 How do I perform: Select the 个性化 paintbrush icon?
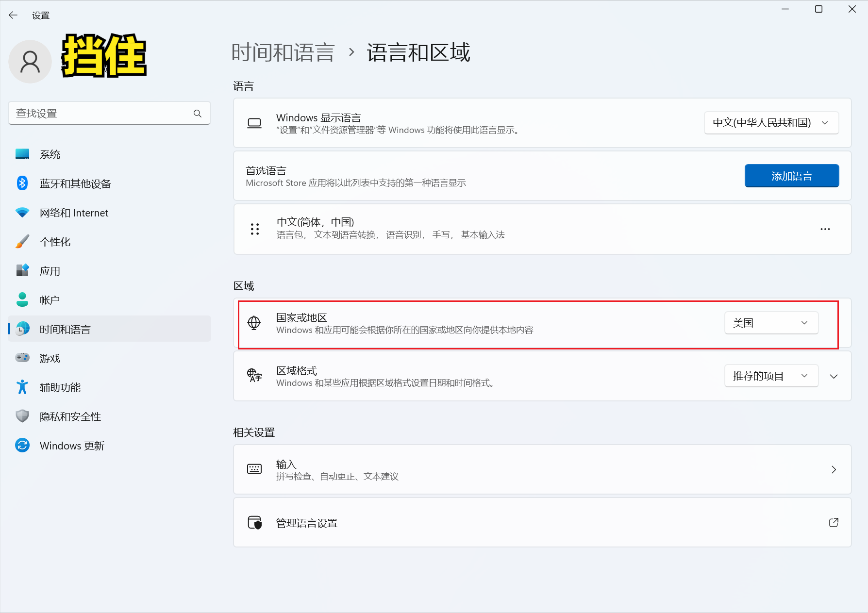tap(22, 241)
